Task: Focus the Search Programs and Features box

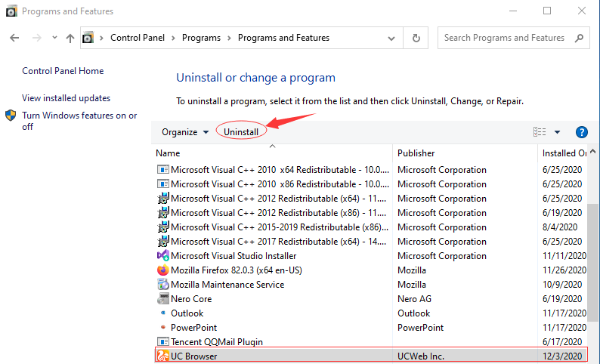Action: coord(514,38)
